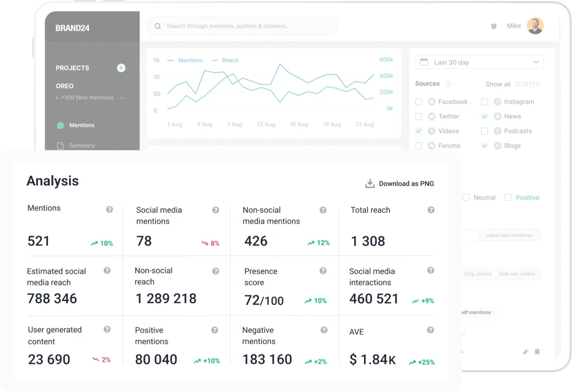Click the add project plus icon
The height and width of the screenshot is (392, 572).
pyautogui.click(x=121, y=68)
